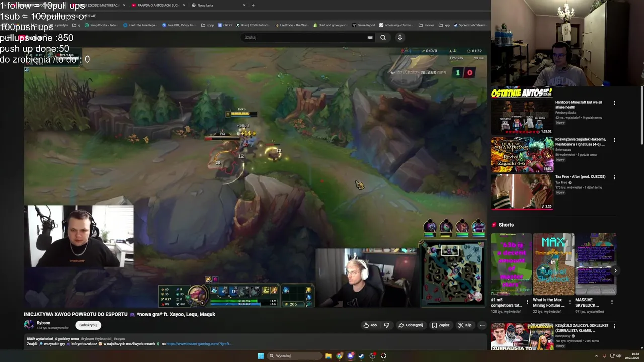
Task: Open a new browser tab with plus
Action: click(x=253, y=5)
